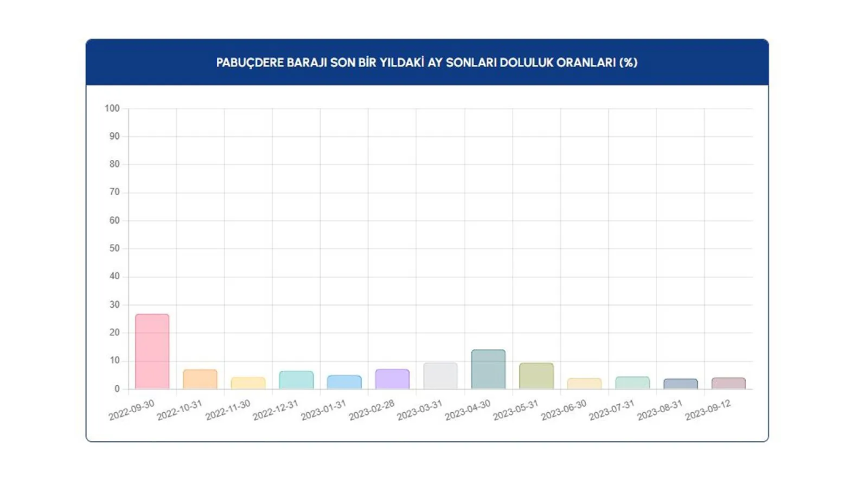Select the pale yellow bar for 2023-06-30
Image resolution: width=868 pixels, height=488 pixels.
pos(584,384)
